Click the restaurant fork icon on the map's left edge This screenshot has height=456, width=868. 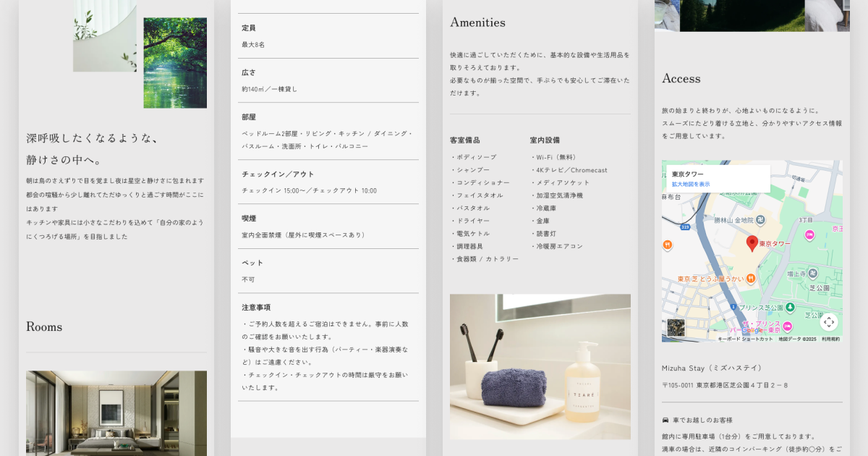tap(667, 245)
